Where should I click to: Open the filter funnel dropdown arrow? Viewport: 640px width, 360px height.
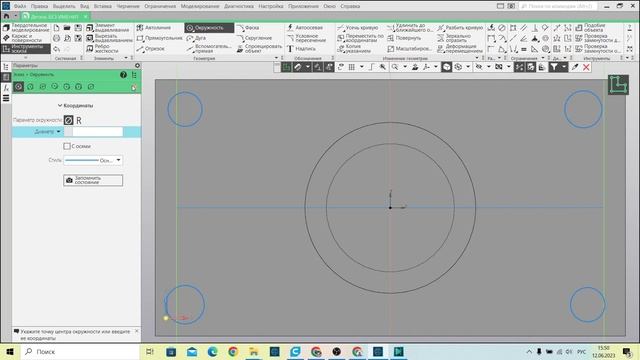564,67
